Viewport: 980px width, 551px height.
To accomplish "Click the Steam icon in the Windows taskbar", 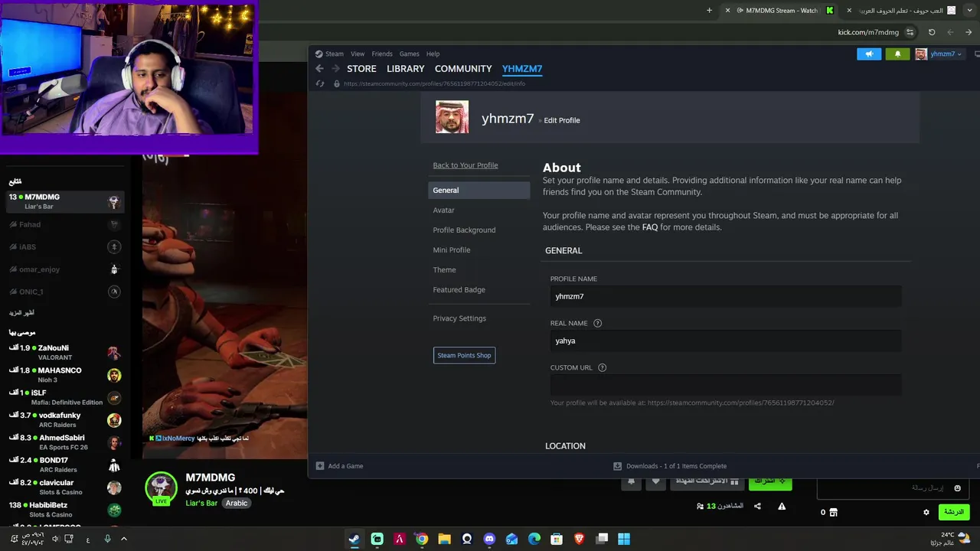I will 354,539.
